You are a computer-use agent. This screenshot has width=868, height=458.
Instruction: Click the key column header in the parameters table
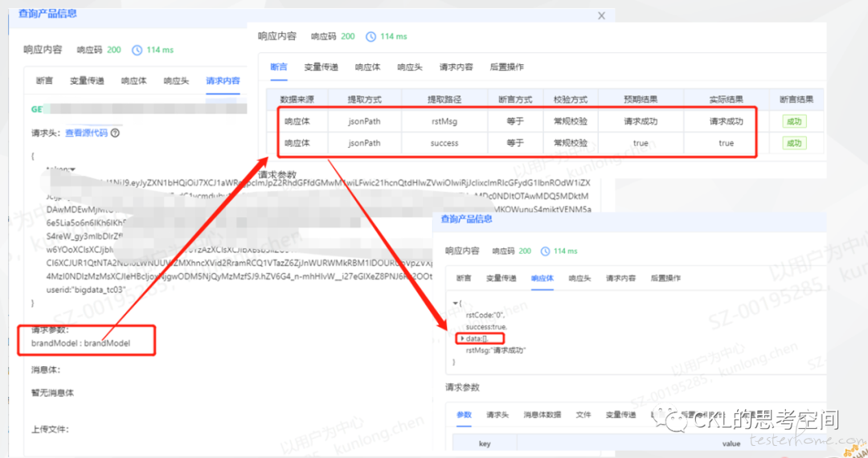point(485,444)
